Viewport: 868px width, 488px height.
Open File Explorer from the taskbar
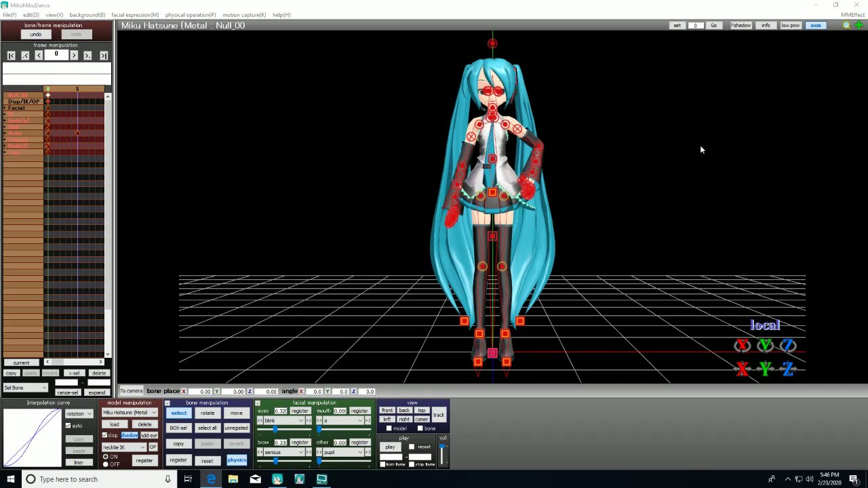pos(233,479)
